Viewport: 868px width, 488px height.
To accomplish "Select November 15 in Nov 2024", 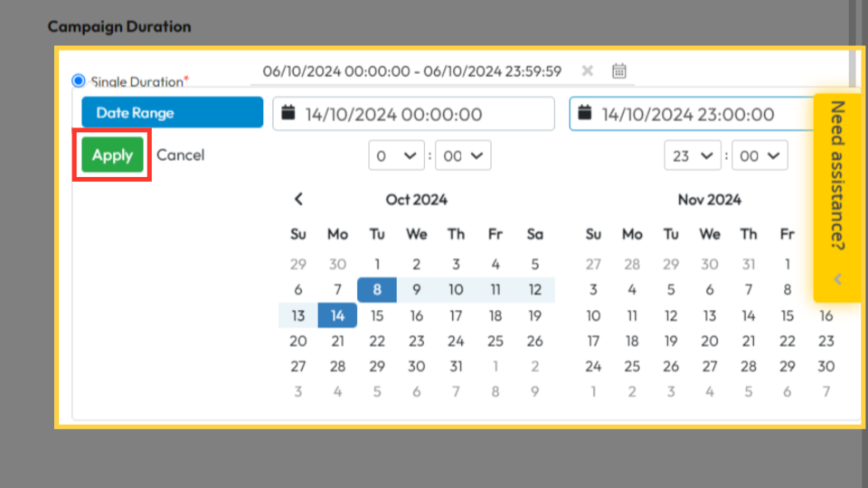I will tap(788, 315).
